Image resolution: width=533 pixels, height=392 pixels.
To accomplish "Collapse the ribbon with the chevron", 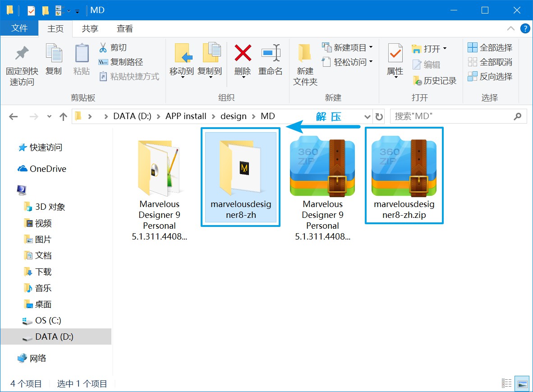I will point(510,28).
